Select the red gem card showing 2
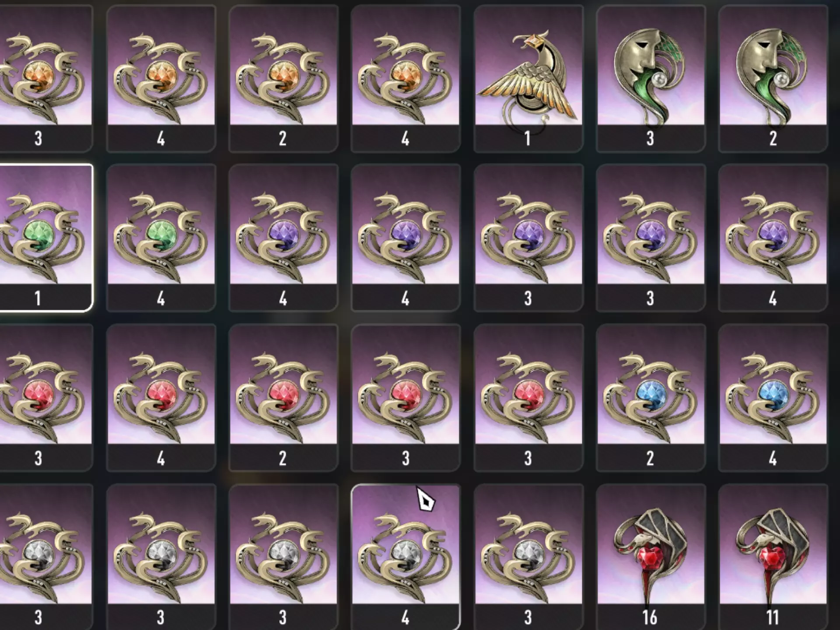The height and width of the screenshot is (630, 840). point(283,398)
